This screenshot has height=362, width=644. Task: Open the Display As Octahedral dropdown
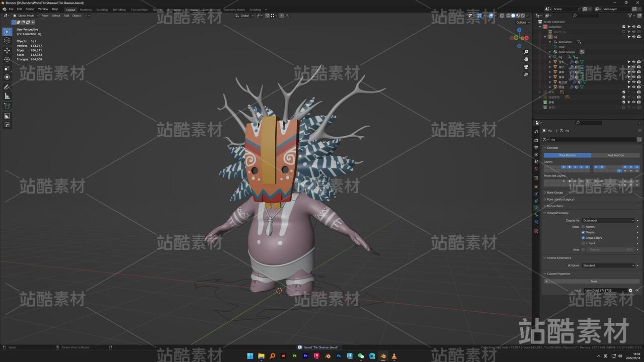pos(608,220)
